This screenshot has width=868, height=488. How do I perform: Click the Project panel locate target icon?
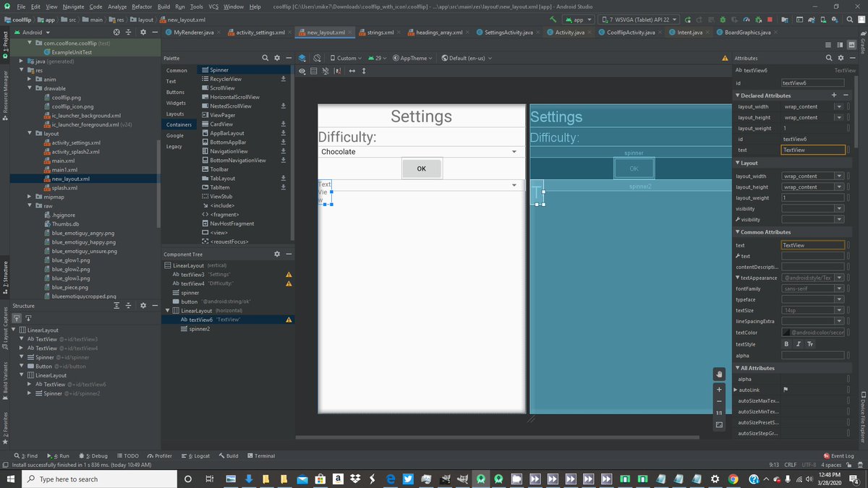tap(118, 33)
